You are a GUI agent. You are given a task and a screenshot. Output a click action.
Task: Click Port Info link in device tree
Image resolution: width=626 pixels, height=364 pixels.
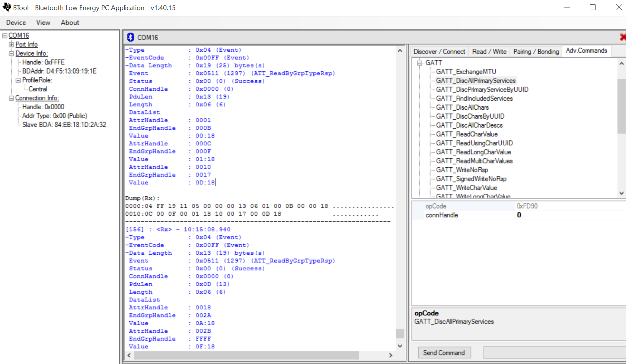point(26,45)
